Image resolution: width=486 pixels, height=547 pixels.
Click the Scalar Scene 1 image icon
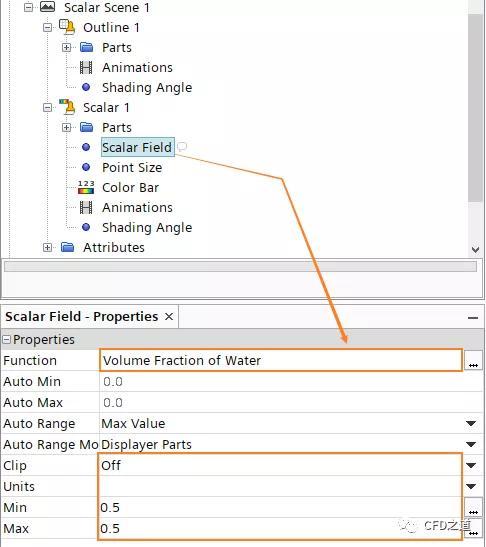click(47, 7)
